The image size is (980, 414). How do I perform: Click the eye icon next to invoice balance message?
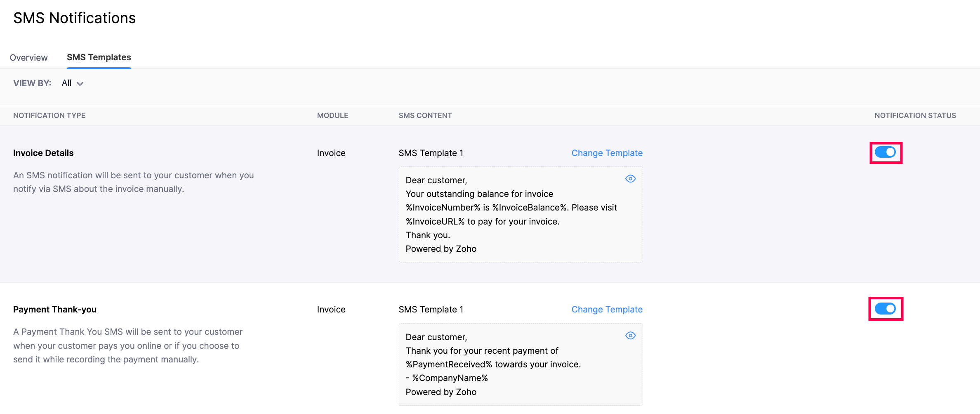(630, 179)
